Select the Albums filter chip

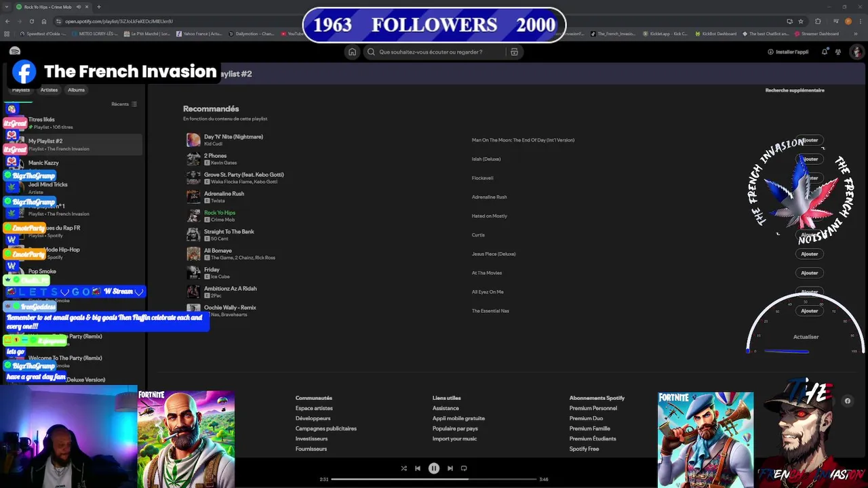point(76,89)
